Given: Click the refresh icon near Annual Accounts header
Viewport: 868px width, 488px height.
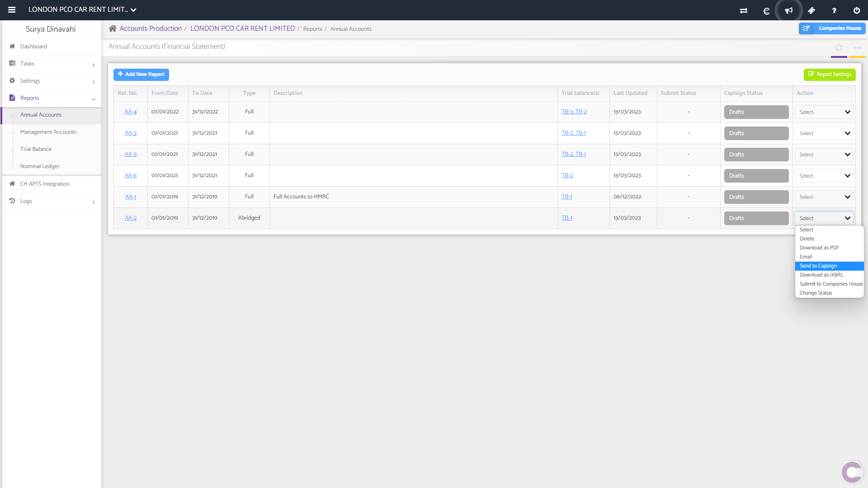Looking at the screenshot, I should [x=839, y=48].
